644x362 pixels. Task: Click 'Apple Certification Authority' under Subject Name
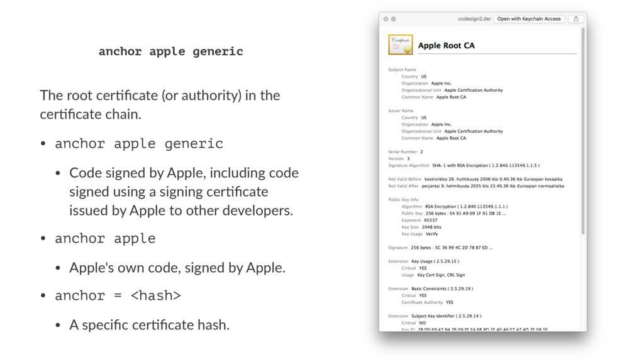tap(474, 90)
